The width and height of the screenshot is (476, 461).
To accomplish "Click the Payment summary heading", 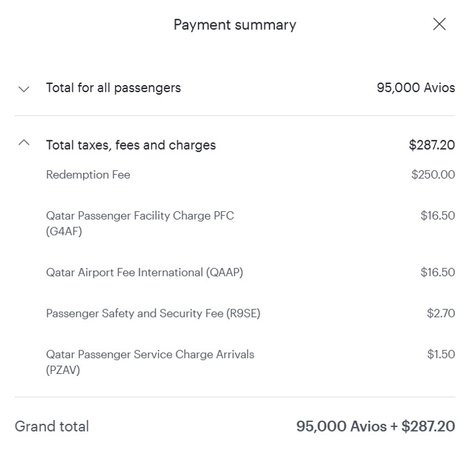I will click(235, 25).
